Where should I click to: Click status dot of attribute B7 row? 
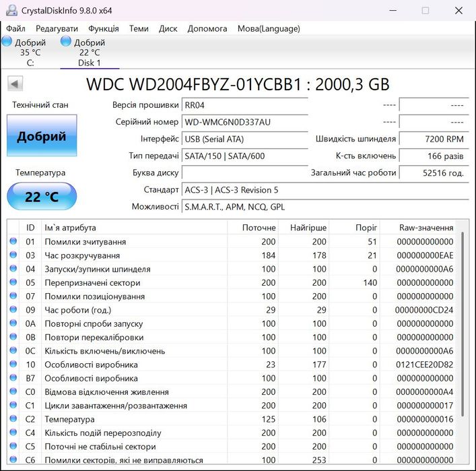(x=13, y=378)
